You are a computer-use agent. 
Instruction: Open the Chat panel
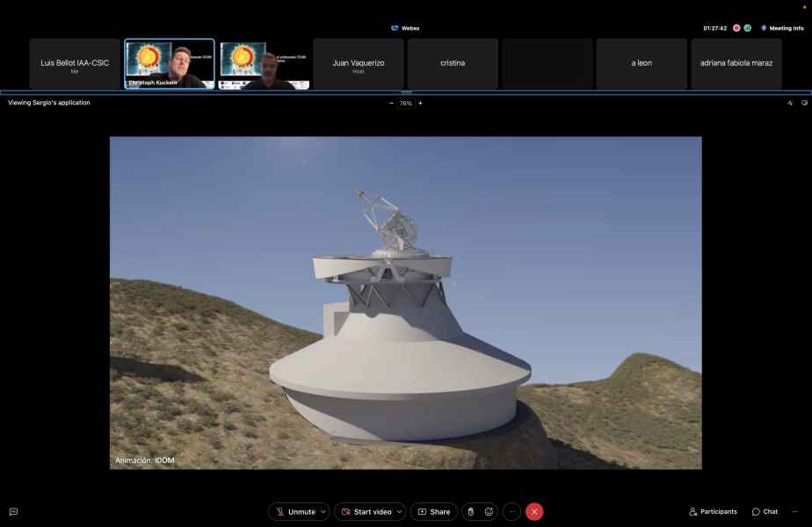pyautogui.click(x=765, y=511)
